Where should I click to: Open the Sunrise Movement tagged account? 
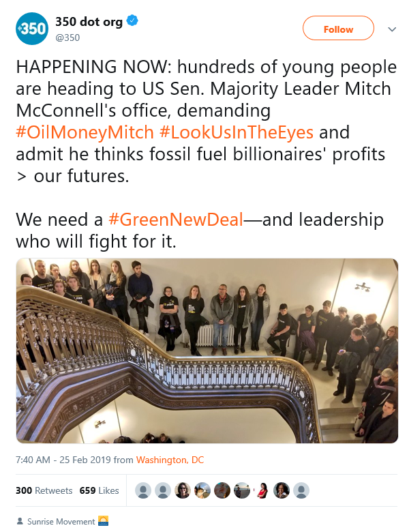[x=61, y=522]
